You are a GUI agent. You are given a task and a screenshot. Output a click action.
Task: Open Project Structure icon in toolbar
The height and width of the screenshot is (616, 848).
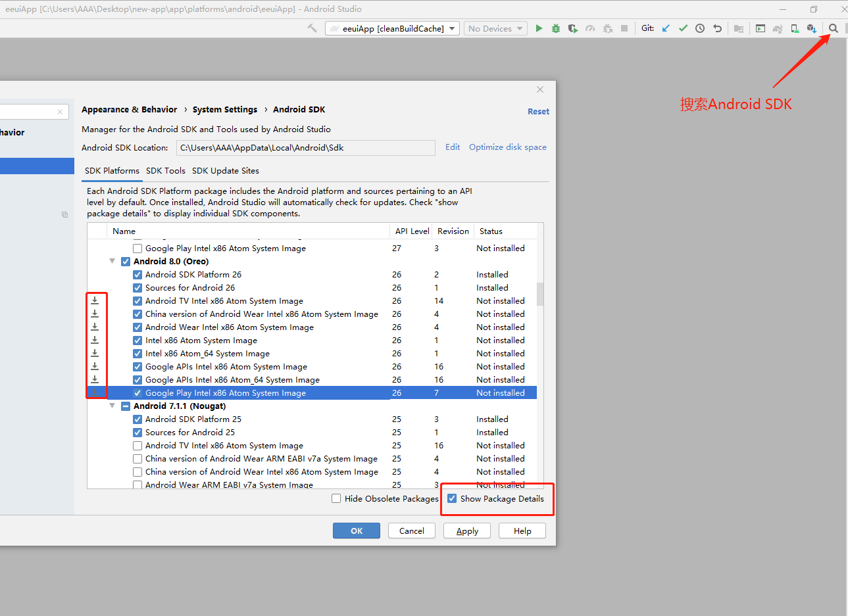coord(739,28)
